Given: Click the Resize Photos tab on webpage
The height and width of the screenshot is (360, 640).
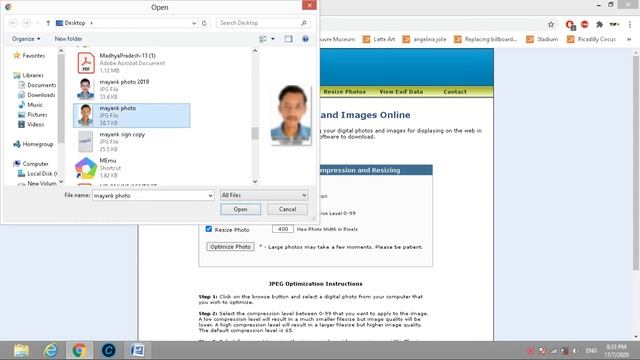Looking at the screenshot, I should coord(344,92).
